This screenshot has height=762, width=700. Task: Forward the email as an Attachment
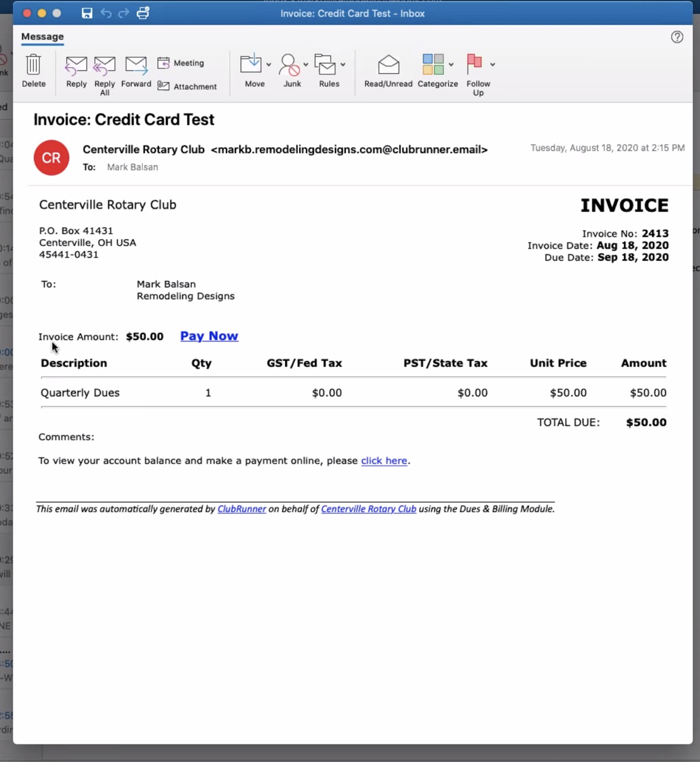click(x=187, y=86)
